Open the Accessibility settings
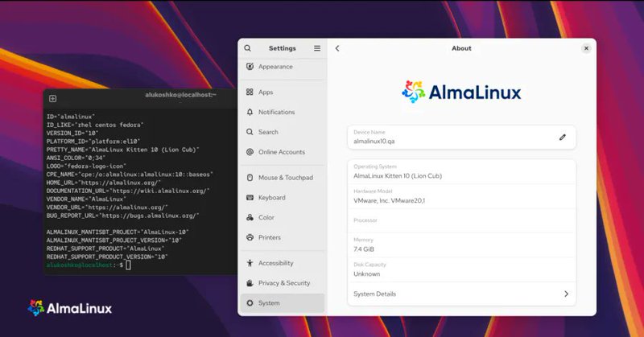 click(x=275, y=263)
